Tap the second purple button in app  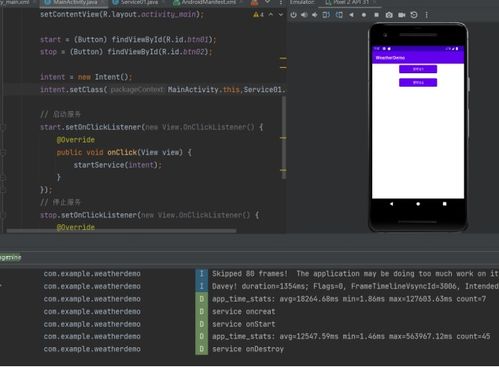(x=418, y=82)
